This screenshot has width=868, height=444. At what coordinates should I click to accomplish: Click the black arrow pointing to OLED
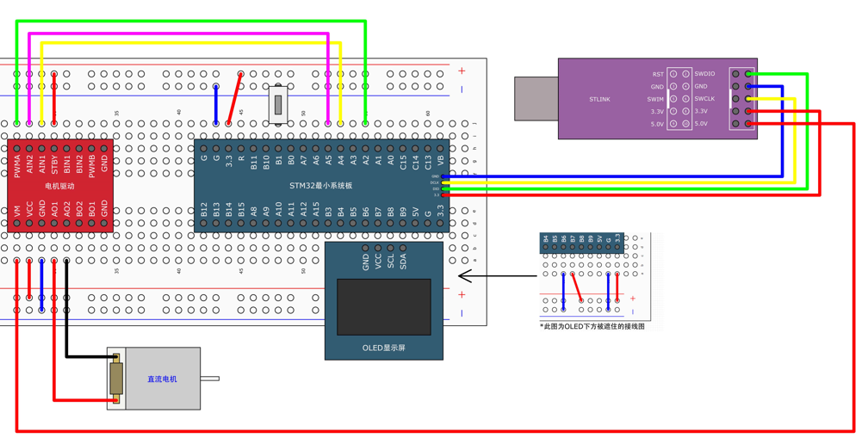pos(499,275)
